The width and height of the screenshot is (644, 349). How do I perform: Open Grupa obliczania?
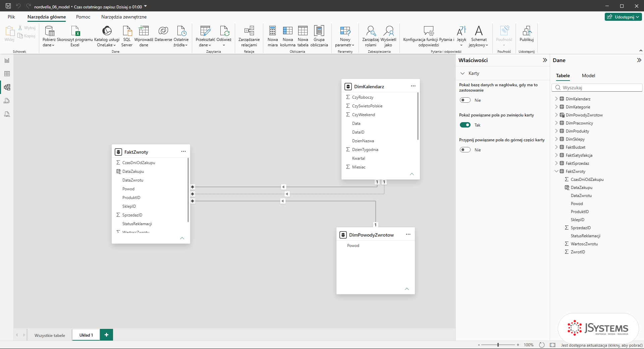319,36
